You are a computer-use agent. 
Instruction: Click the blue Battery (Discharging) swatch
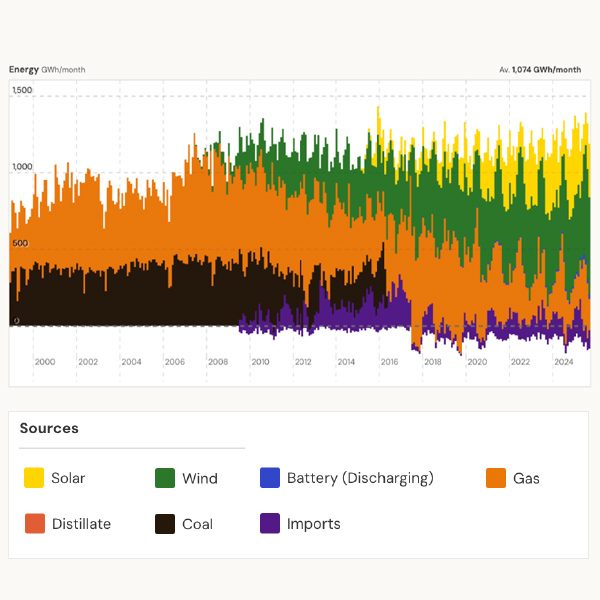pyautogui.click(x=269, y=478)
